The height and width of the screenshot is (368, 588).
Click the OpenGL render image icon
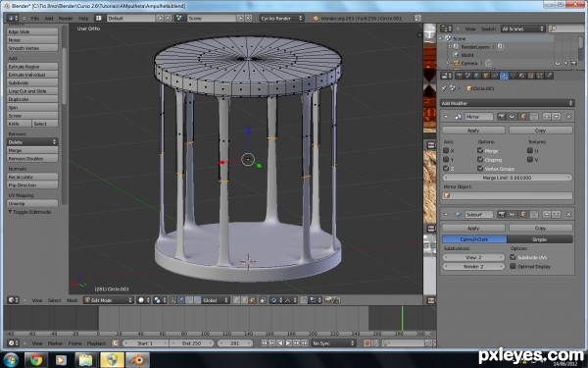(328, 300)
